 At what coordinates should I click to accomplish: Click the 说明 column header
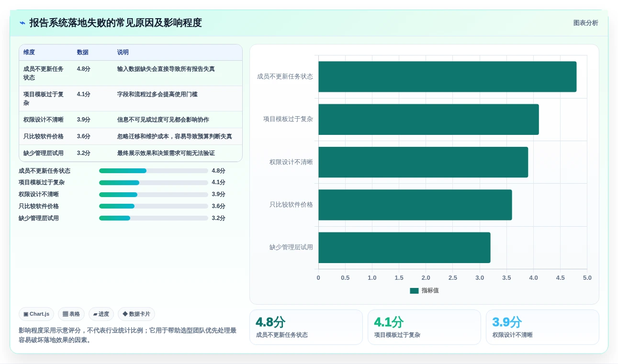coord(123,53)
